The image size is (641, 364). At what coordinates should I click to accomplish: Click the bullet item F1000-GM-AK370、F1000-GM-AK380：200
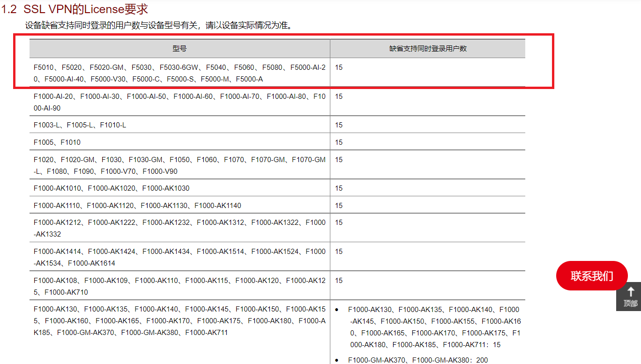(418, 360)
